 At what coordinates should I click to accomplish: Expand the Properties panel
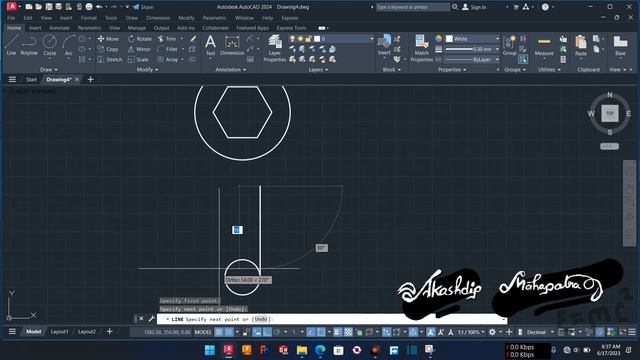452,70
